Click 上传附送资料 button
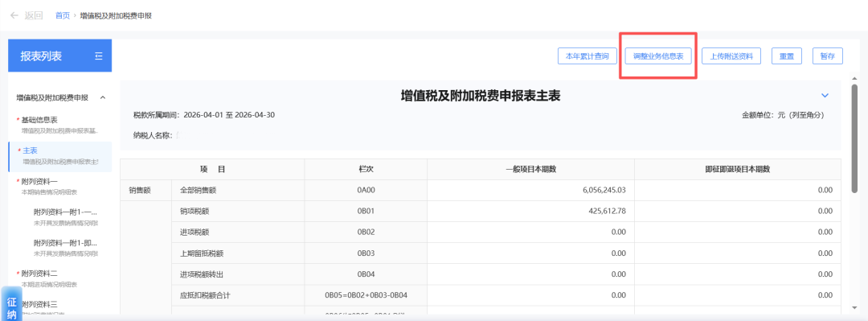This screenshot has height=321, width=868. click(731, 56)
